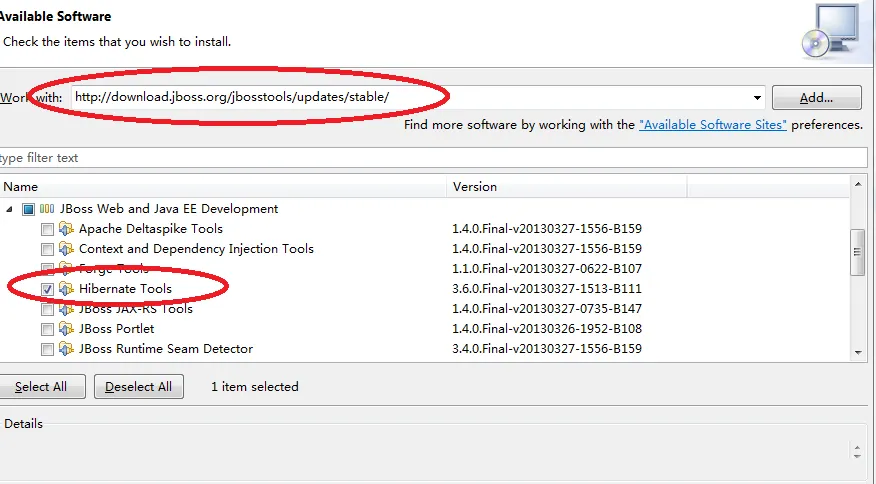The width and height of the screenshot is (876, 484).
Task: Select JBoss Runtime Seam Detector label
Action: click(166, 349)
